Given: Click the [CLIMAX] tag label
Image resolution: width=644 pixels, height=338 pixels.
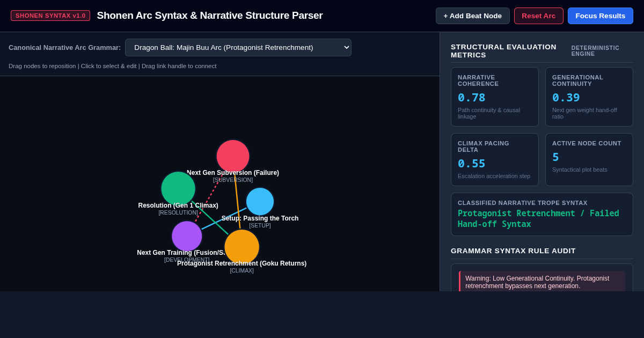Looking at the screenshot, I should [x=242, y=270].
